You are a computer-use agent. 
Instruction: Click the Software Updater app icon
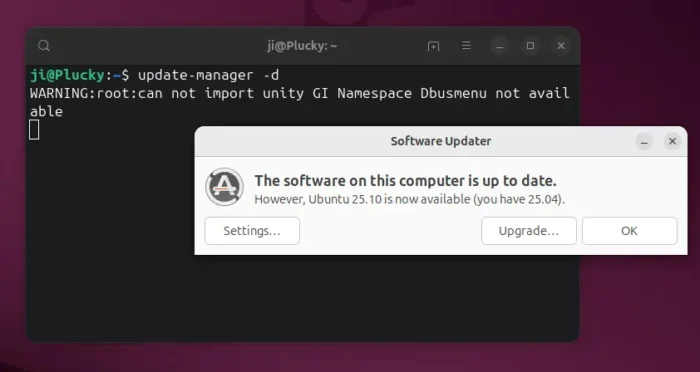[225, 187]
